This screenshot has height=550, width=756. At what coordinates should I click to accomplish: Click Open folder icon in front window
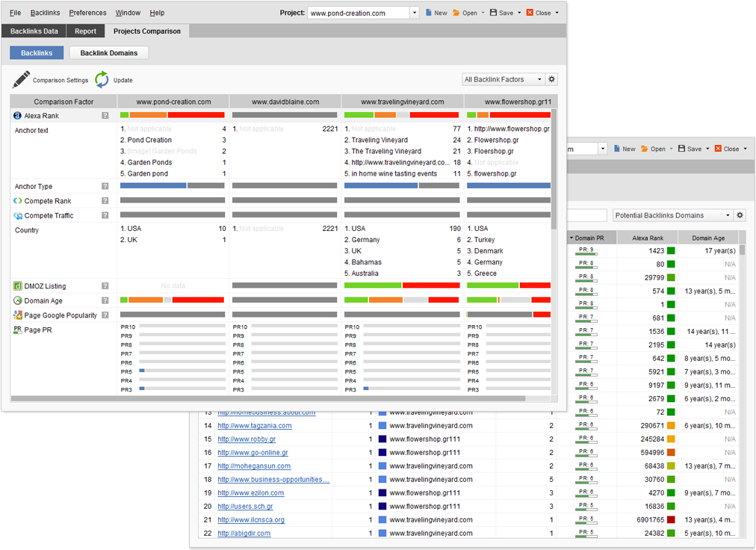(x=456, y=13)
